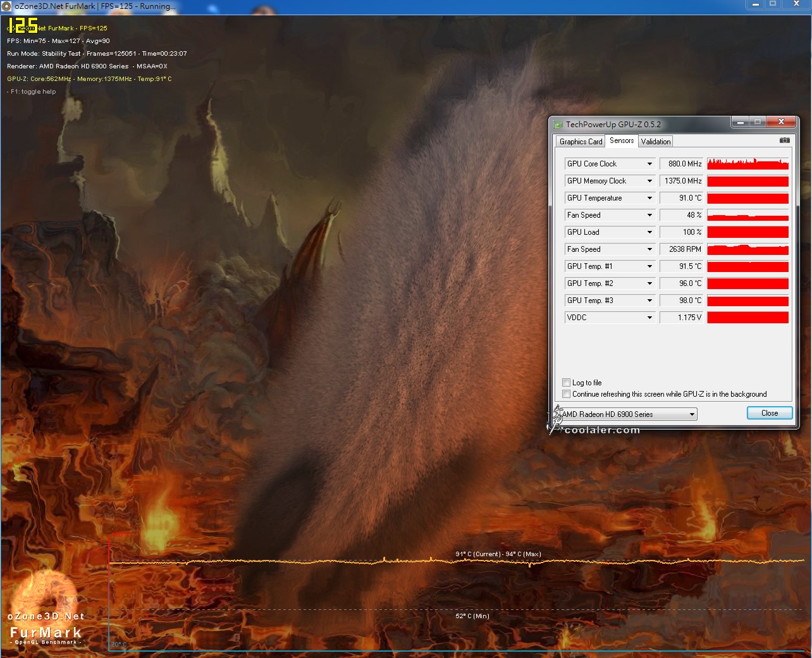Enable the Log to file checkbox
Image resolution: width=812 pixels, height=658 pixels.
[566, 383]
